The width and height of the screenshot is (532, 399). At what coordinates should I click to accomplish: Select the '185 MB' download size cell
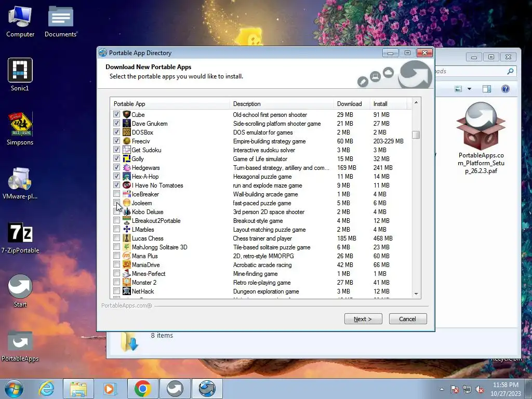[347, 238]
